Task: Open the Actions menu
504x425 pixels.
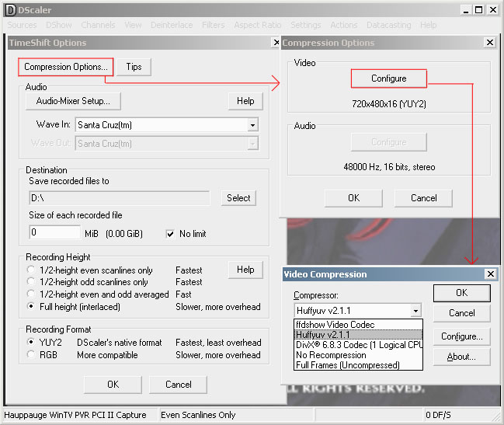Action: coord(343,25)
